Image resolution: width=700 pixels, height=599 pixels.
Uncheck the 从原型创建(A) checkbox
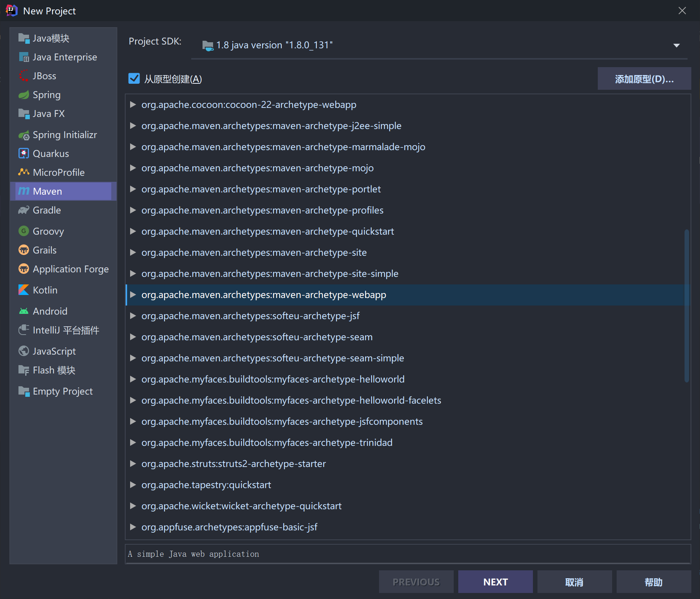[134, 78]
